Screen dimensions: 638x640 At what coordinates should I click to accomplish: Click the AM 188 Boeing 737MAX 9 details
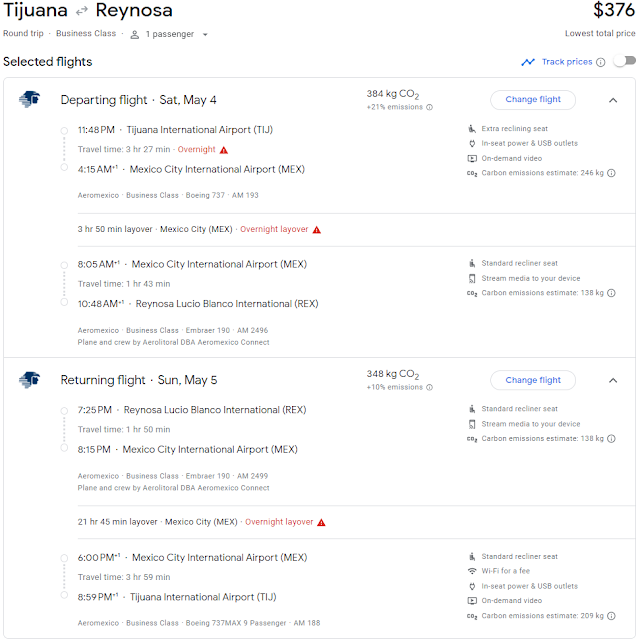[199, 623]
